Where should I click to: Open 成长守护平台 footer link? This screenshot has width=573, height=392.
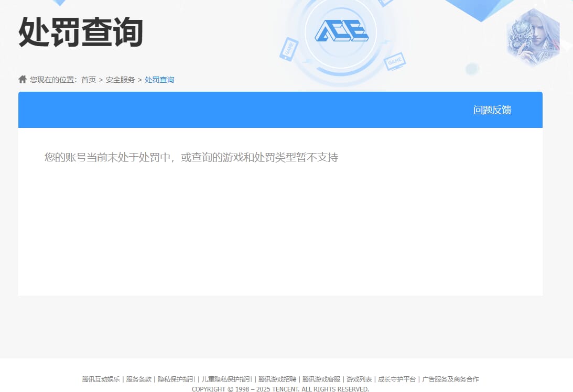tap(397, 379)
